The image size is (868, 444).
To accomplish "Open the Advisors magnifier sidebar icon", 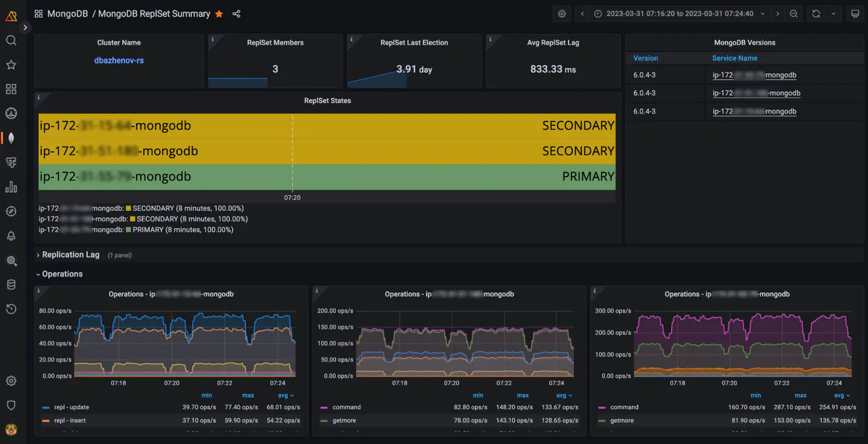I will click(11, 260).
